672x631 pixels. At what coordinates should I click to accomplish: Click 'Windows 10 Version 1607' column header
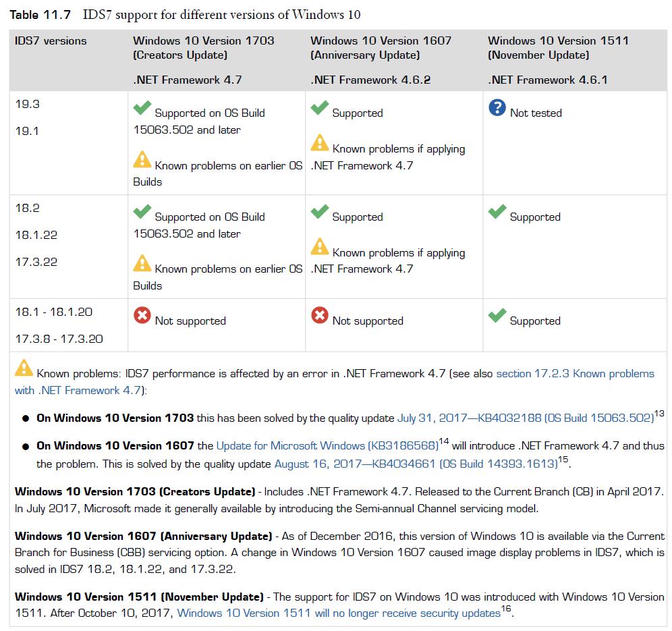pos(381,41)
